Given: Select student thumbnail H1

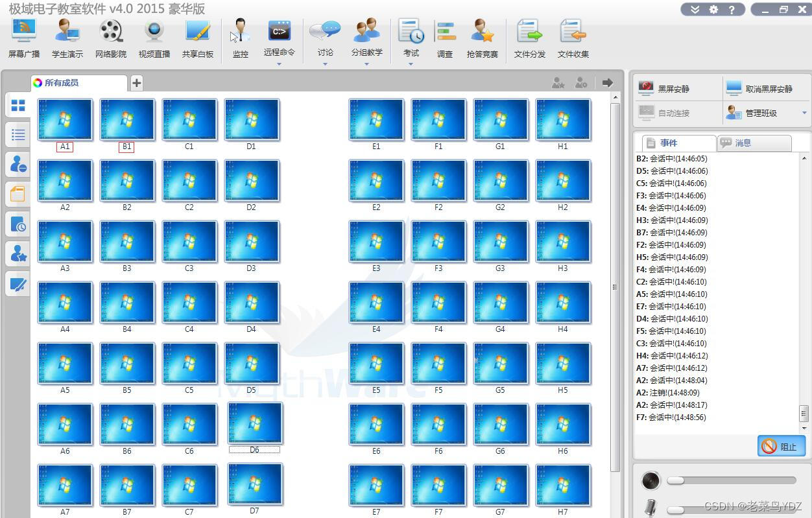Looking at the screenshot, I should (x=563, y=119).
